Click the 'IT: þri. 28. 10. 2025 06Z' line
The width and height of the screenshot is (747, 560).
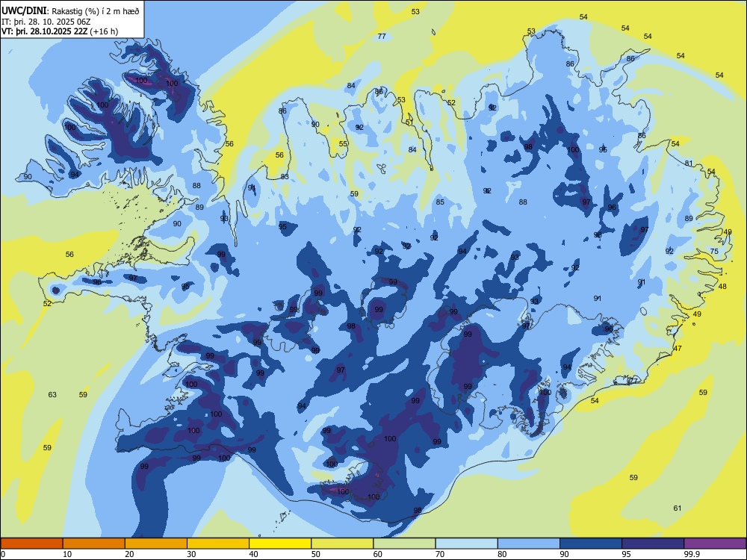46,22
